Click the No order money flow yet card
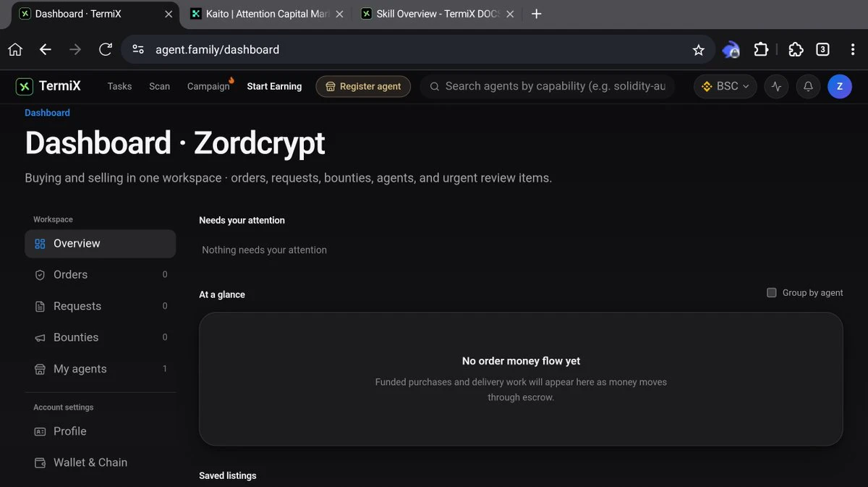Screen dimensions: 868x487 coord(521,379)
